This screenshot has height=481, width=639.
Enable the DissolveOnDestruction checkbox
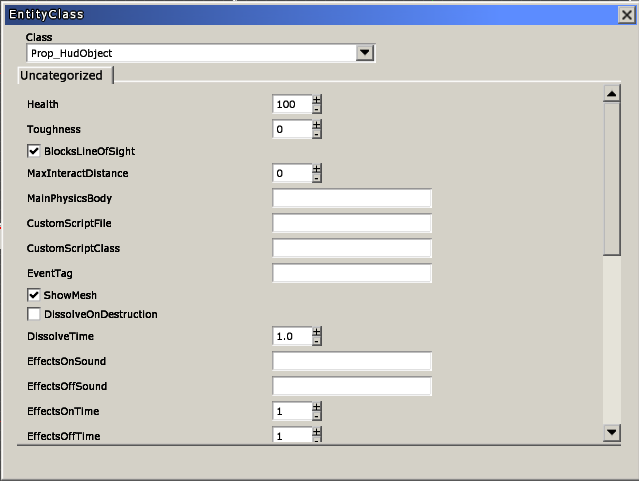click(x=34, y=314)
